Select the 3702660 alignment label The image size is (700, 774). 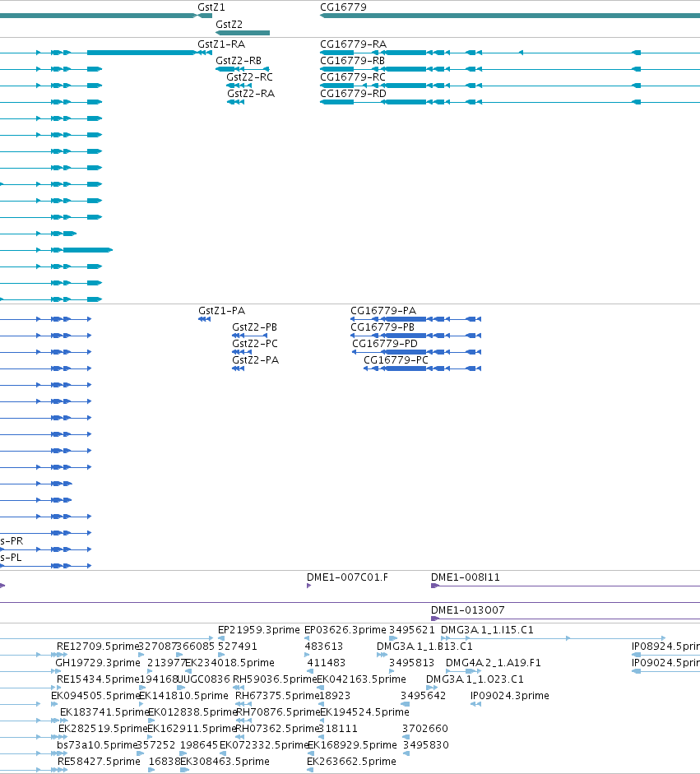[x=425, y=729]
